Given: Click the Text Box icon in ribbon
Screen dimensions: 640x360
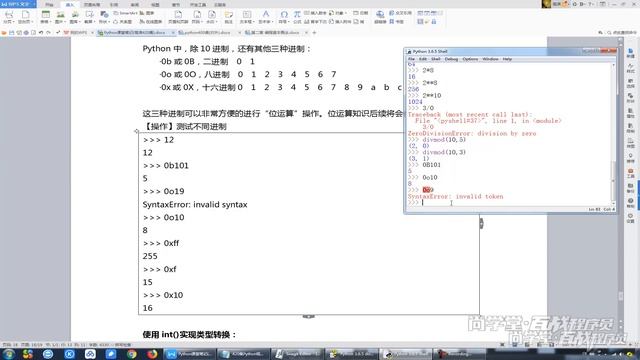Looking at the screenshot, I should [246, 14].
